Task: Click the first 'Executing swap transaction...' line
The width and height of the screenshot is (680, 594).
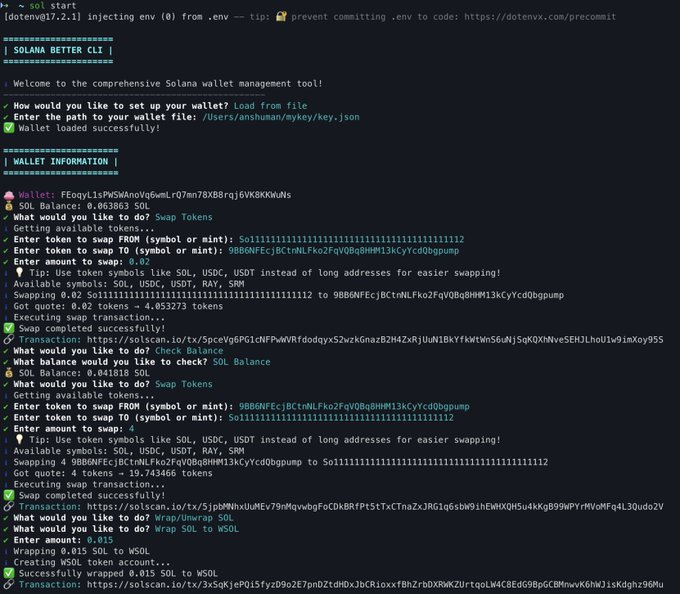Action: tap(89, 317)
